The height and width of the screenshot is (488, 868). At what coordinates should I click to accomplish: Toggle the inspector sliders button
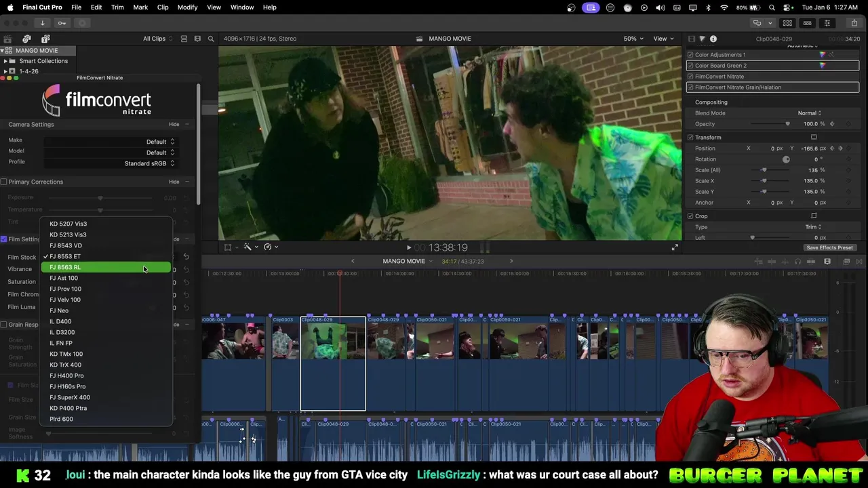tap(827, 23)
